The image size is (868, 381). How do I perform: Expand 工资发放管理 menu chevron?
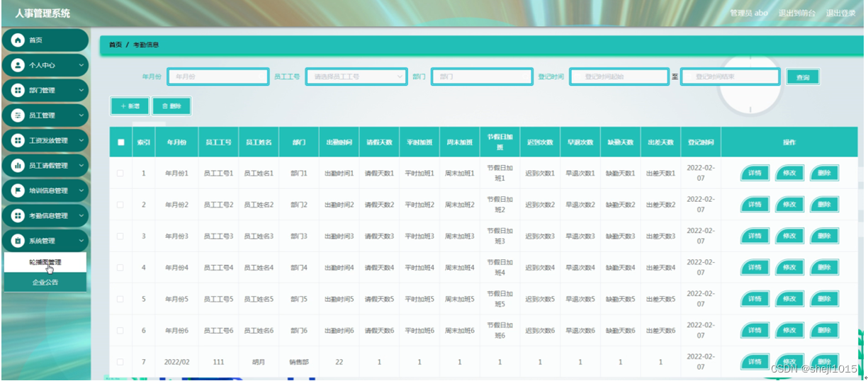click(x=81, y=140)
